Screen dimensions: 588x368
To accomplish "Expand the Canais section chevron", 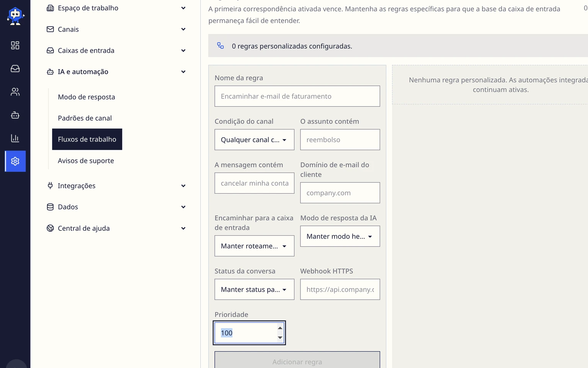I will point(183,29).
